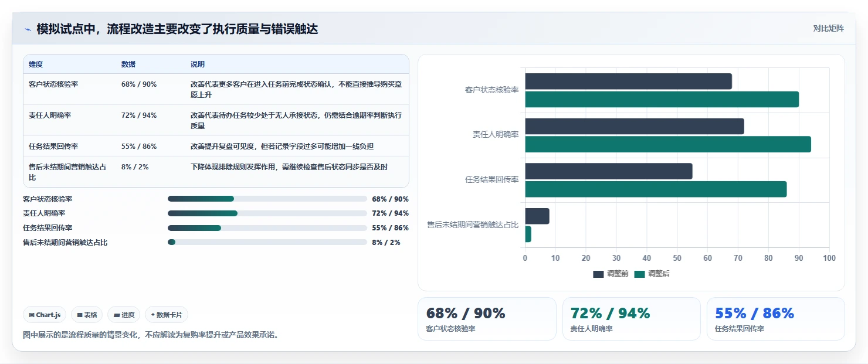Screen dimensions: 868x364
Task: Click the 责任人明确率 progress row label
Action: pos(44,213)
